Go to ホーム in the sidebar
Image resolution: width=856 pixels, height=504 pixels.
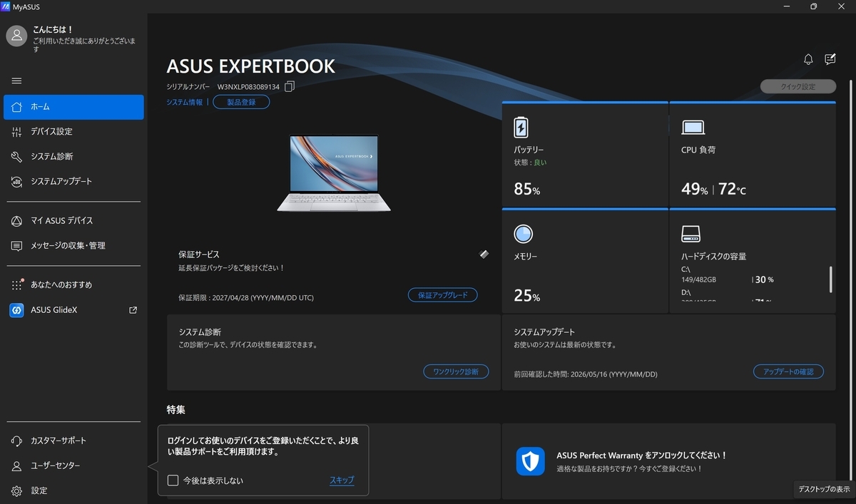pos(73,107)
